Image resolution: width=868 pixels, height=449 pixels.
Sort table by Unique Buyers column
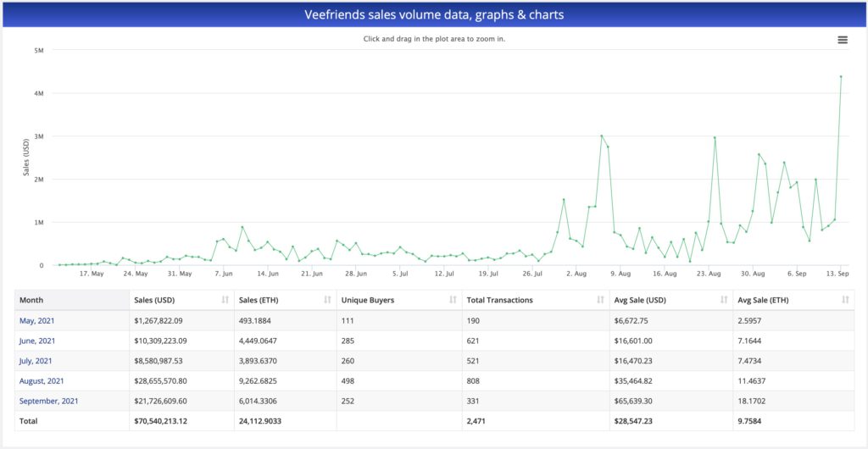[453, 300]
